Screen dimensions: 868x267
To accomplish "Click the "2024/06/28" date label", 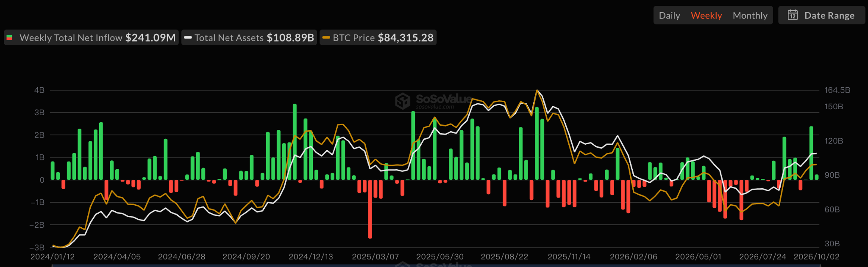I will click(181, 257).
